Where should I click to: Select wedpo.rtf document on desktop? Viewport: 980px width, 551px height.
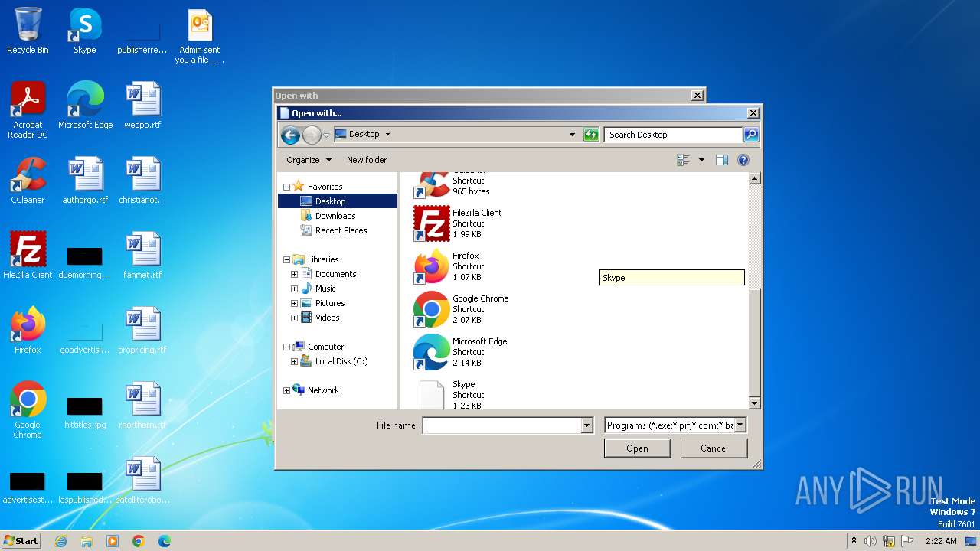pyautogui.click(x=142, y=106)
